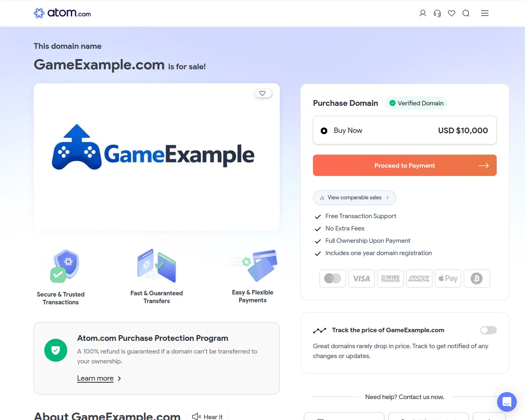Click the Easy & Flexible Payments icon
The width and height of the screenshot is (525, 420).
pos(253,265)
